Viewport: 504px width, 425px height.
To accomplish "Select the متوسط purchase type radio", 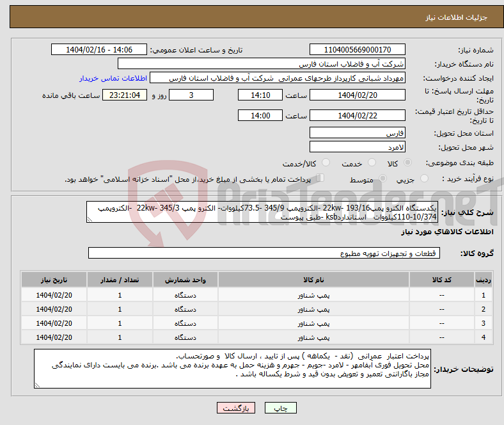I will [x=382, y=178].
